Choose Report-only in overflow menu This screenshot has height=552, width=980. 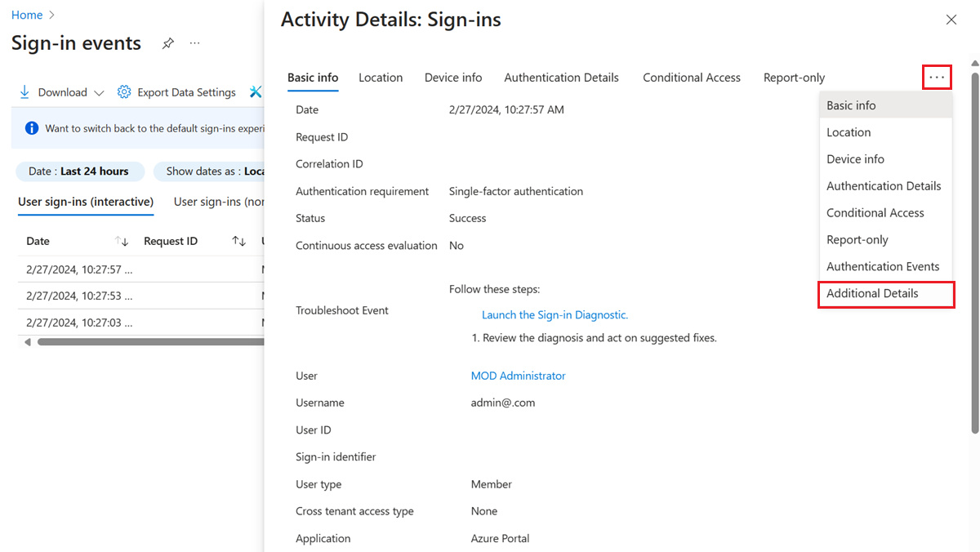click(885, 240)
